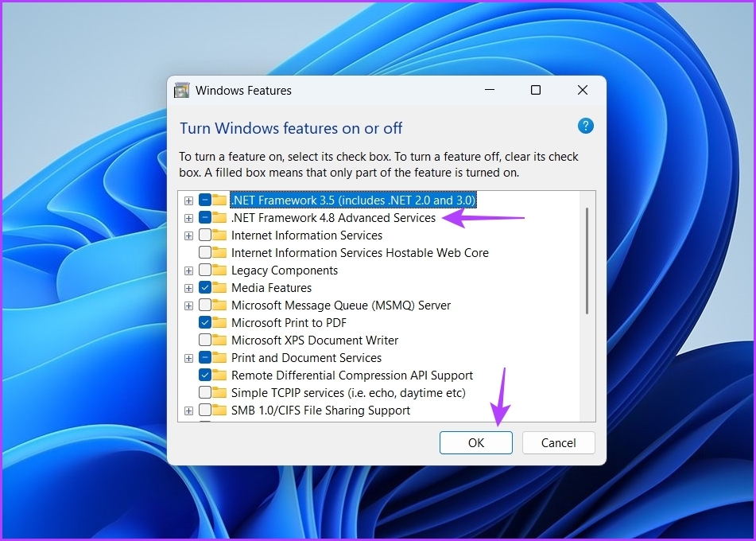
Task: Select the Legacy Components label
Action: click(285, 270)
